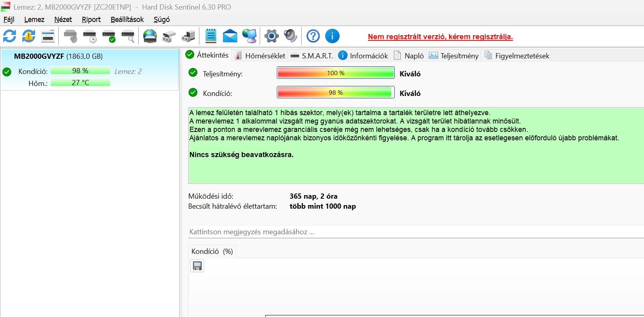Open the Lemez menu

tap(34, 20)
